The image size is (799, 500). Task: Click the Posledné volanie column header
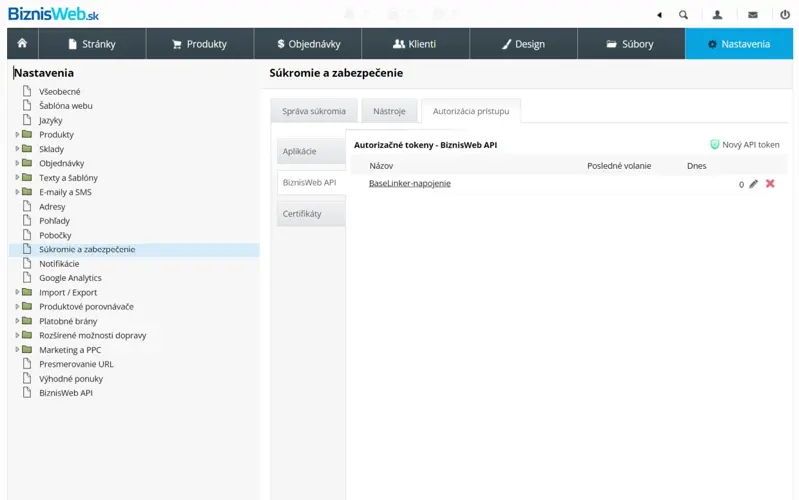tap(619, 166)
